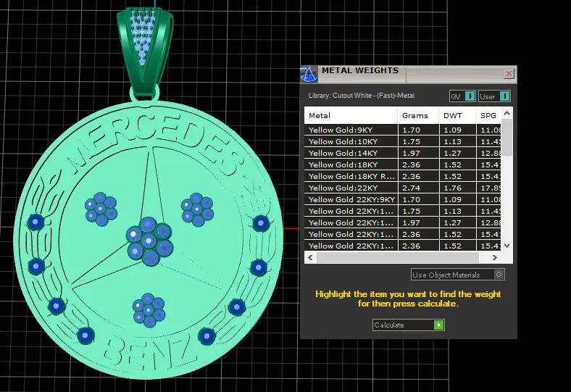Select the Yellow Gold:22KY row

[402, 188]
